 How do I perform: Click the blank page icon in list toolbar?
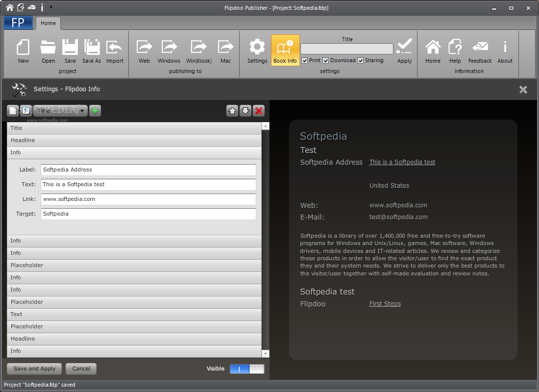(x=13, y=111)
